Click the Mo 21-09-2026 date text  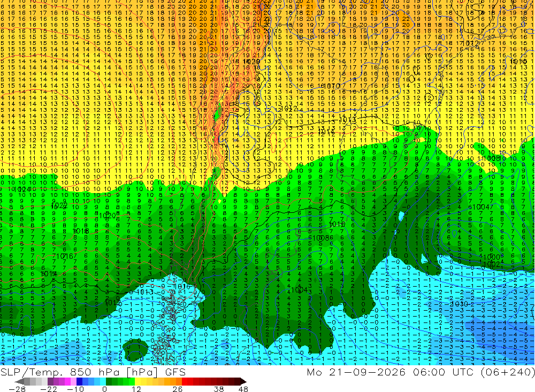356,372
